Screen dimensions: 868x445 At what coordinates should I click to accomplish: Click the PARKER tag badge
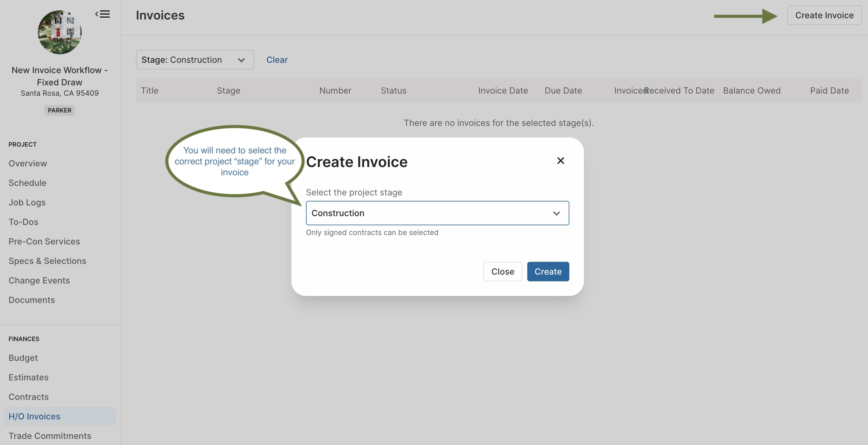tap(60, 111)
